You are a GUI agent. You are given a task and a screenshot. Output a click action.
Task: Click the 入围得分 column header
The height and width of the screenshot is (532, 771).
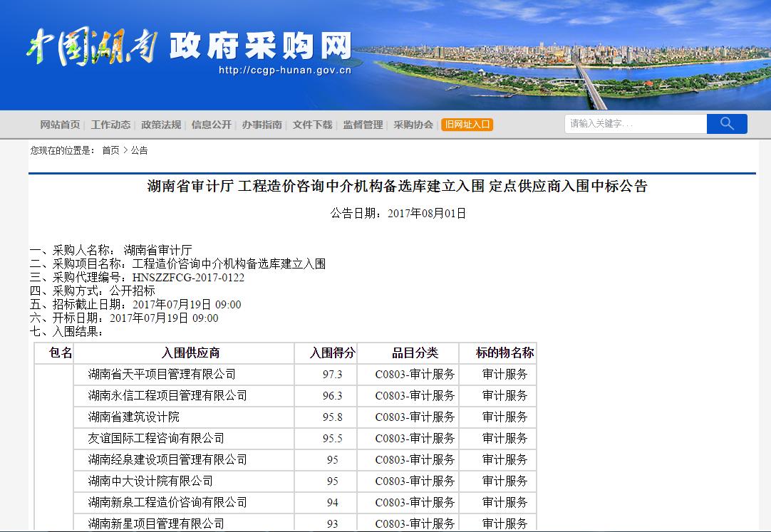332,353
